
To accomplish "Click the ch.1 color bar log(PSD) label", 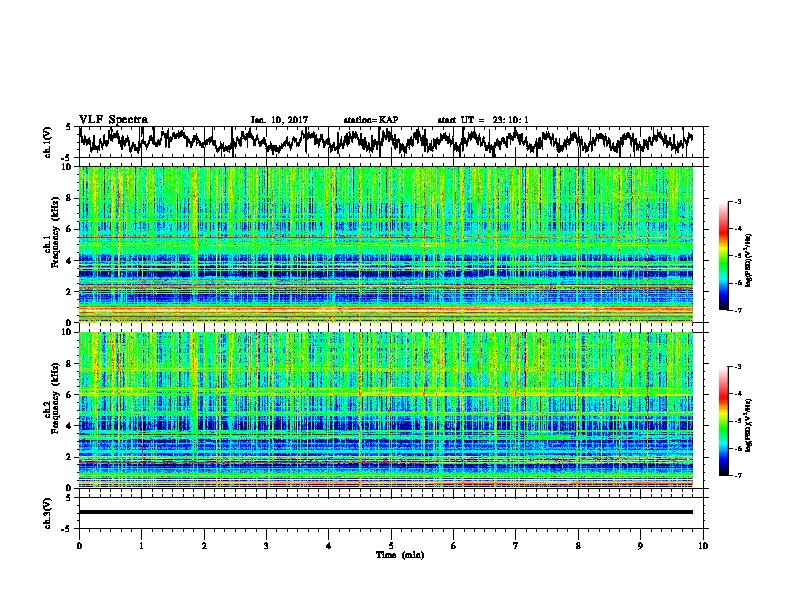I will point(749,261).
